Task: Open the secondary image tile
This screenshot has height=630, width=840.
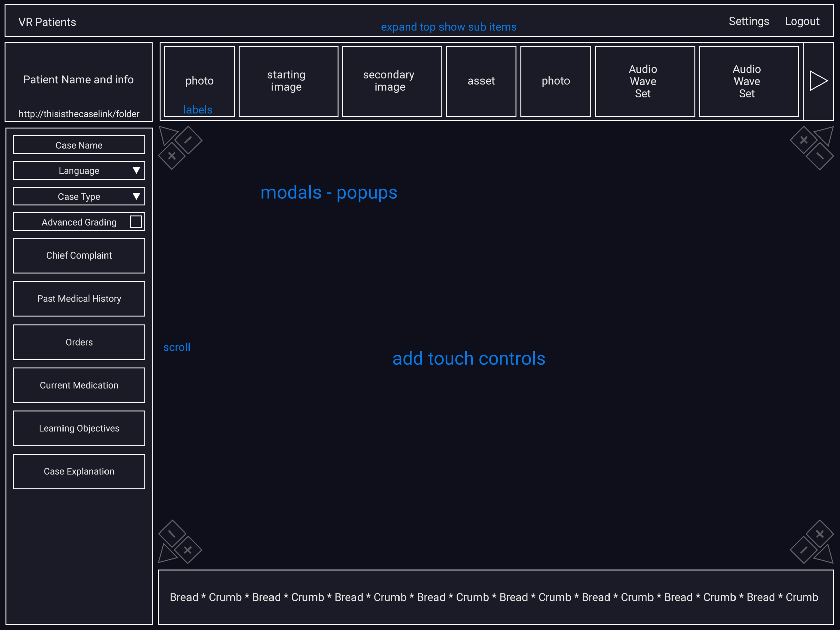Action: coord(391,81)
